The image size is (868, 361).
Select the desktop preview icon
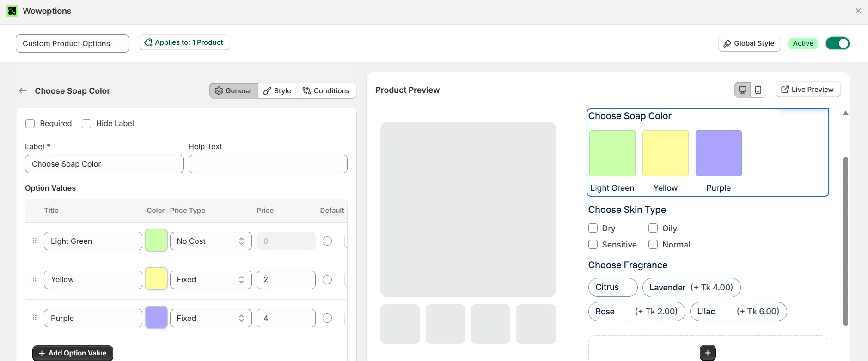pos(742,90)
